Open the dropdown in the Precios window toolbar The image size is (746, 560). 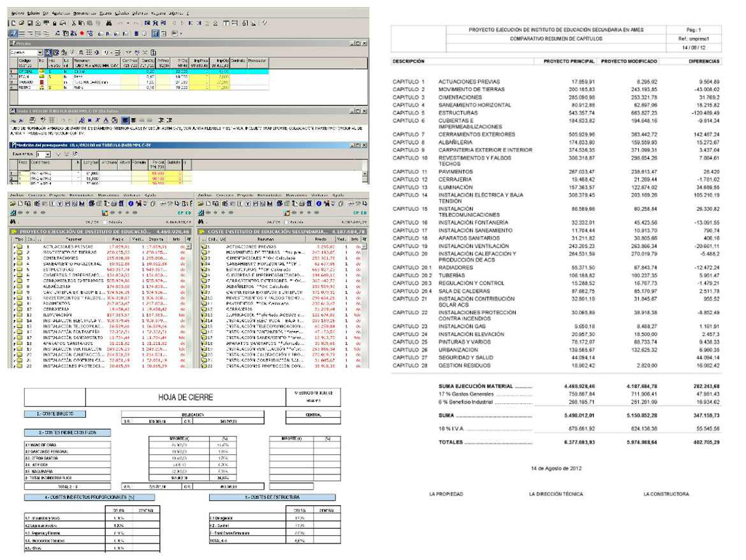[x=40, y=52]
